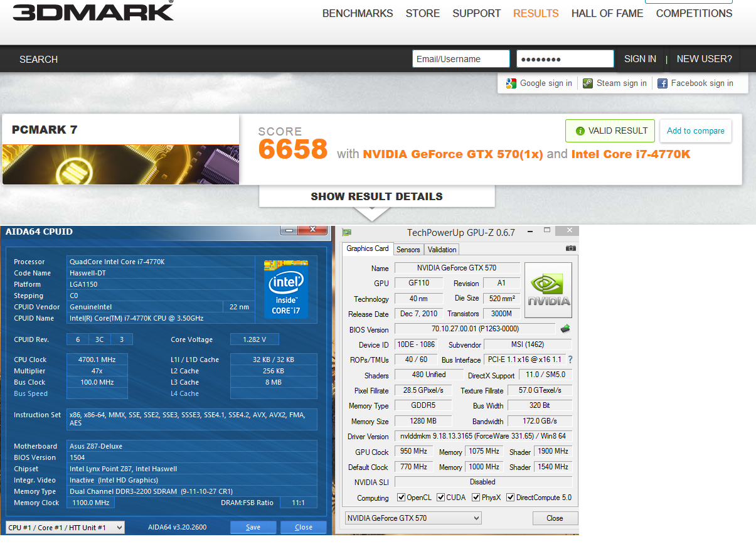Click the Add to compare button
756x544 pixels.
click(695, 131)
